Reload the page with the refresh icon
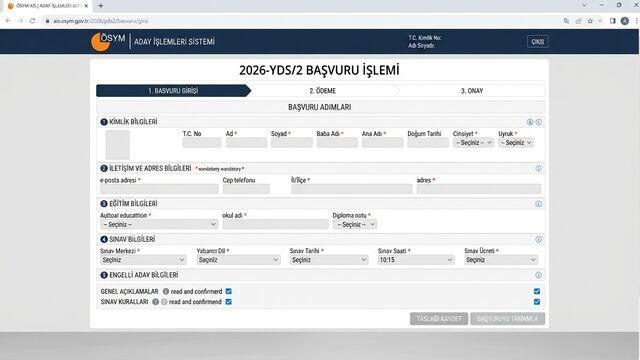This screenshot has width=640, height=360. pos(32,21)
